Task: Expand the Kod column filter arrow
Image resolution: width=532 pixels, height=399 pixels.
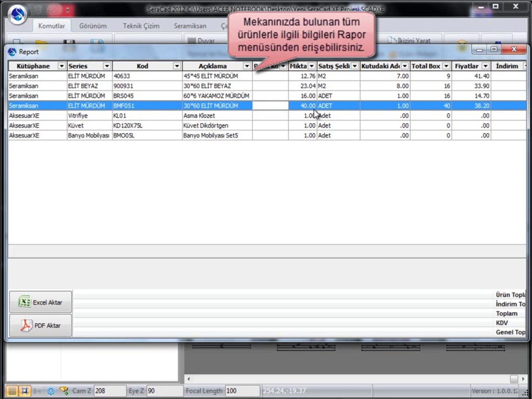Action: click(x=177, y=66)
